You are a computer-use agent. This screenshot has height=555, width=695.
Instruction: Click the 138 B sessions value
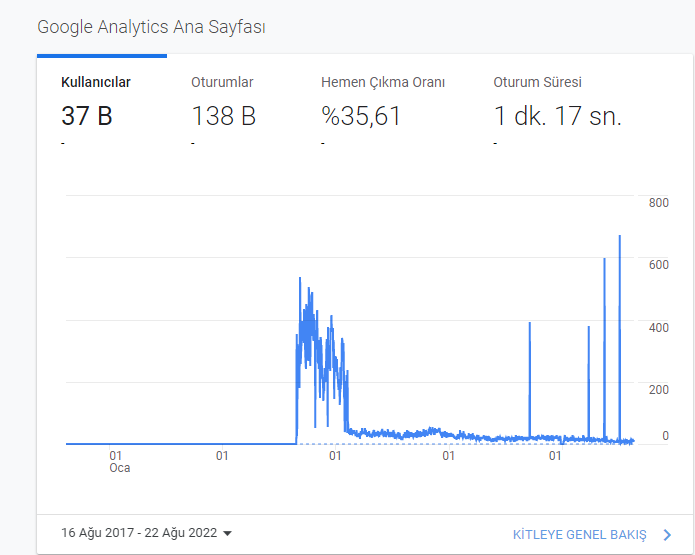[223, 116]
